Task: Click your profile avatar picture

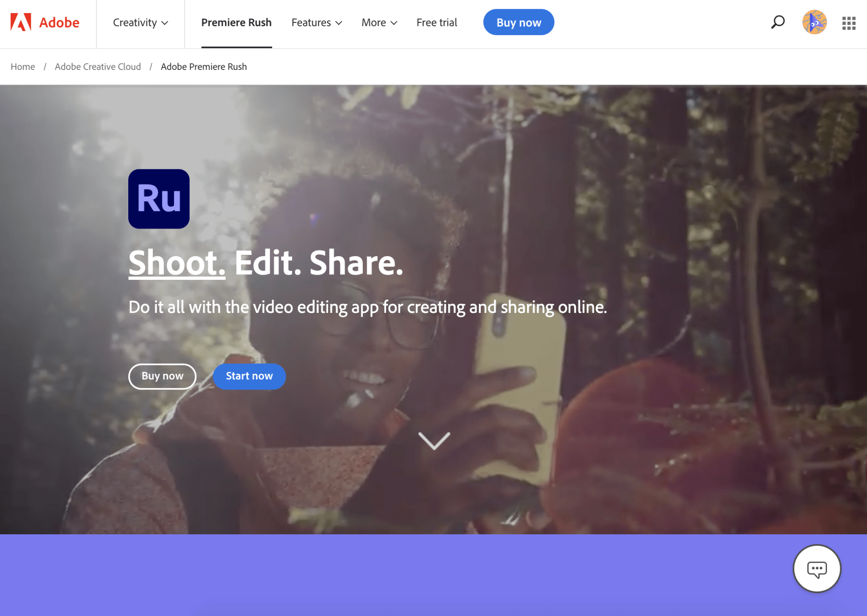Action: click(814, 22)
